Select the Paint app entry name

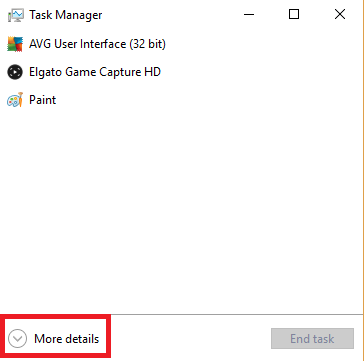[43, 100]
